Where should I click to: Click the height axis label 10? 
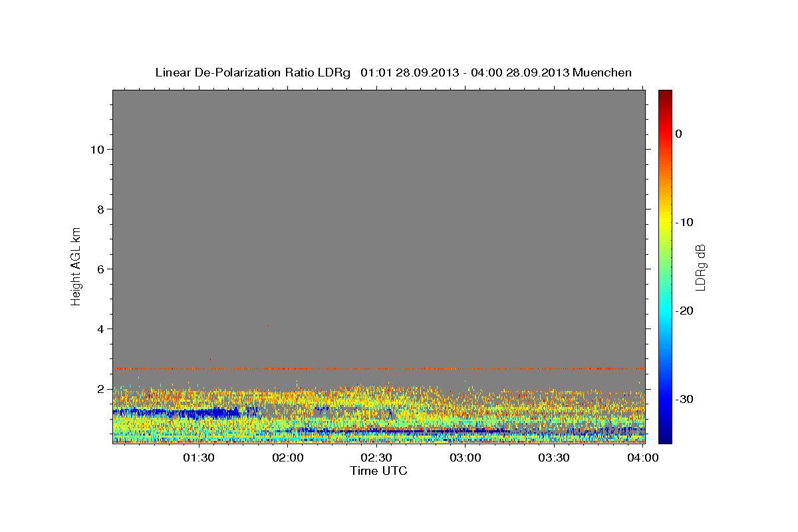(x=96, y=150)
